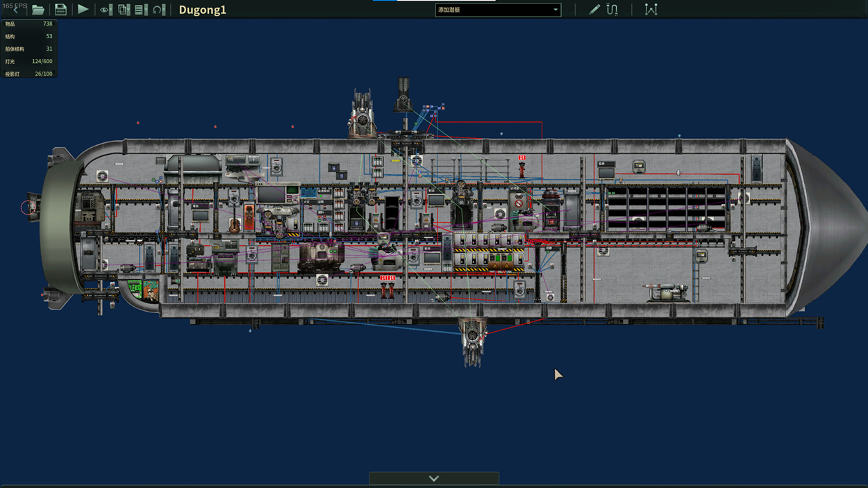Viewport: 868px width, 488px height.
Task: Expand the bottom panel with the chevron
Action: click(434, 478)
